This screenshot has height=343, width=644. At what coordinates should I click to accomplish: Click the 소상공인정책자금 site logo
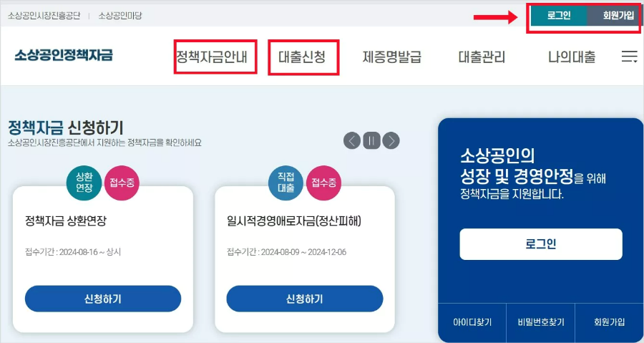64,55
